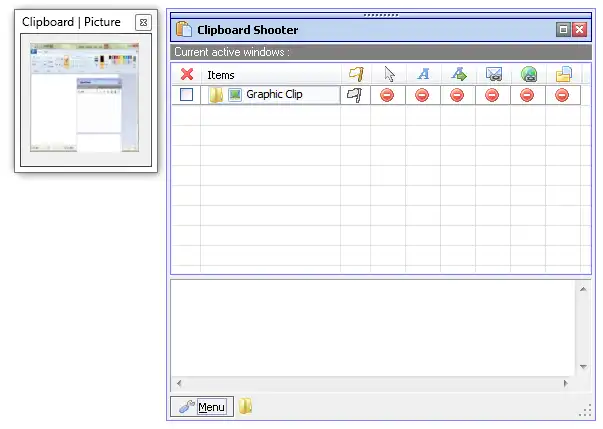
Task: Toggle the flag cell in Graphic Clip row
Action: point(355,95)
